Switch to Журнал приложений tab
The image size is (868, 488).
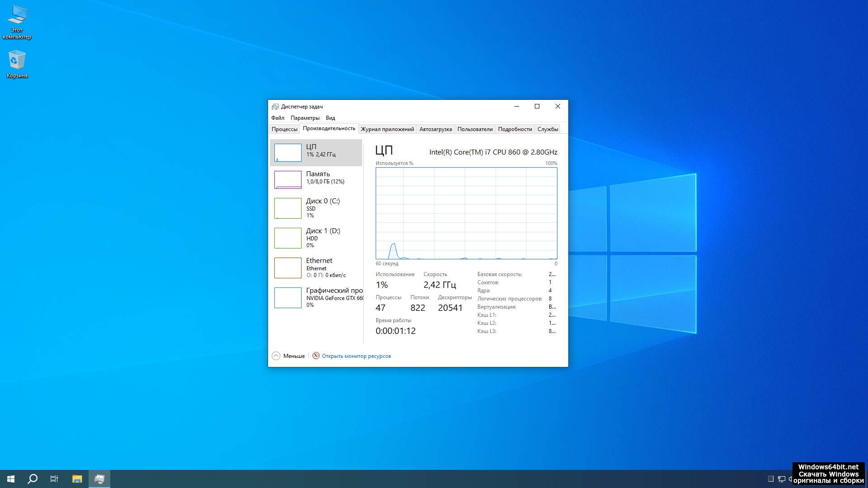point(387,129)
